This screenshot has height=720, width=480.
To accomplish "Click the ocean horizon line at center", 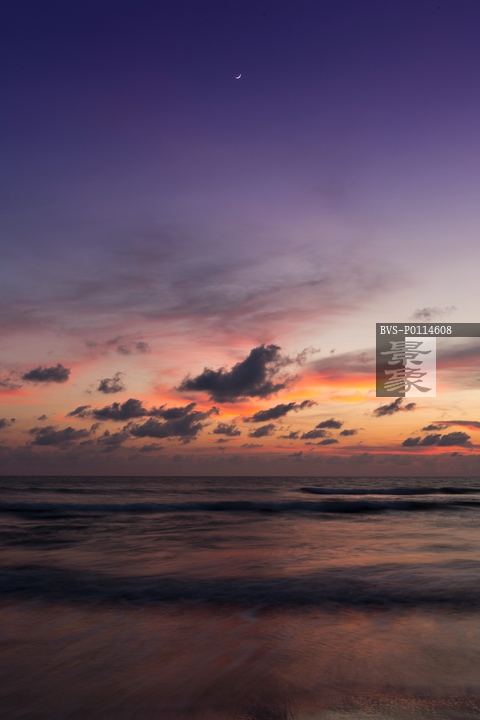I will 240,476.
